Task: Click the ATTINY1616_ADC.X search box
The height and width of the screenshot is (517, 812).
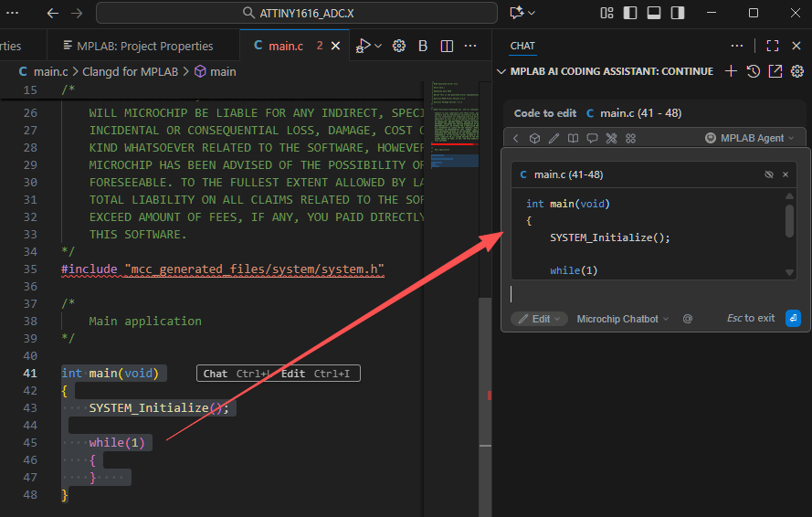Action: click(x=297, y=13)
